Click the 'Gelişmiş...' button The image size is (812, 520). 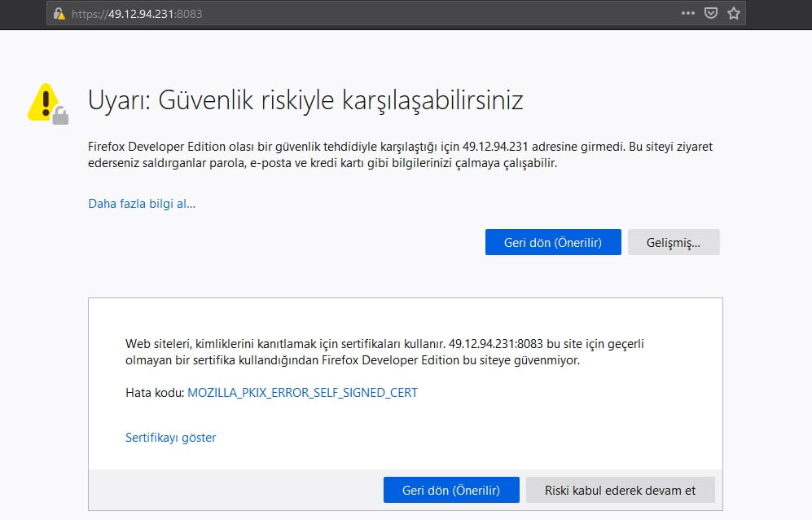pyautogui.click(x=674, y=242)
